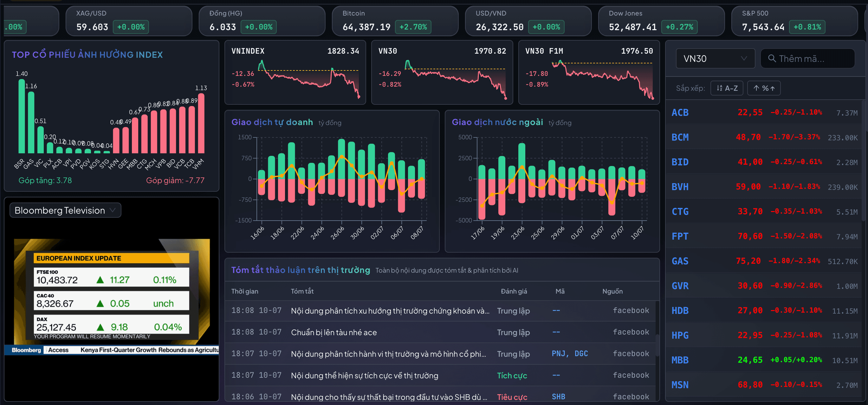
Task: Open the BVH row in the watchlist
Action: [764, 187]
